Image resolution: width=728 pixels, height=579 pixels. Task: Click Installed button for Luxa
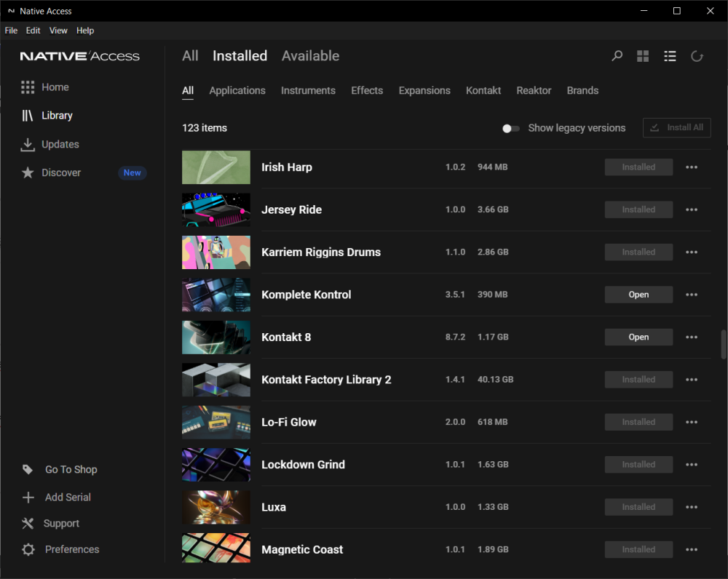point(638,507)
